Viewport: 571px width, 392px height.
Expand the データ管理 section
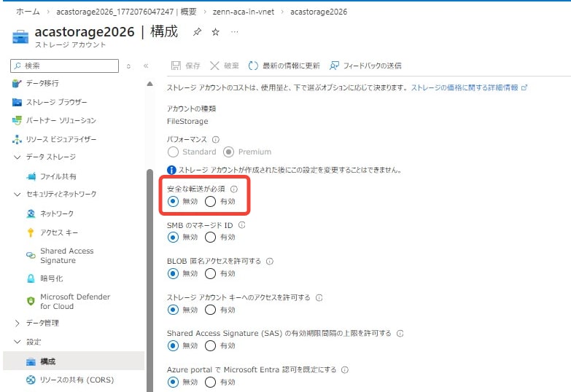17,324
